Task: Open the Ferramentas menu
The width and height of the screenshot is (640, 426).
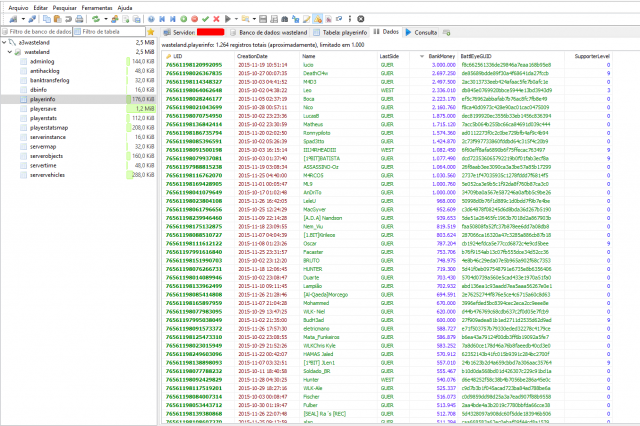Action: (x=97, y=8)
